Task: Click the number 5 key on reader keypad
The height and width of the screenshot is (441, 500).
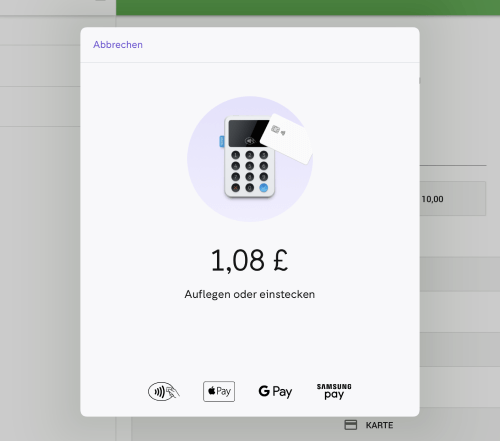Action: pos(250,166)
